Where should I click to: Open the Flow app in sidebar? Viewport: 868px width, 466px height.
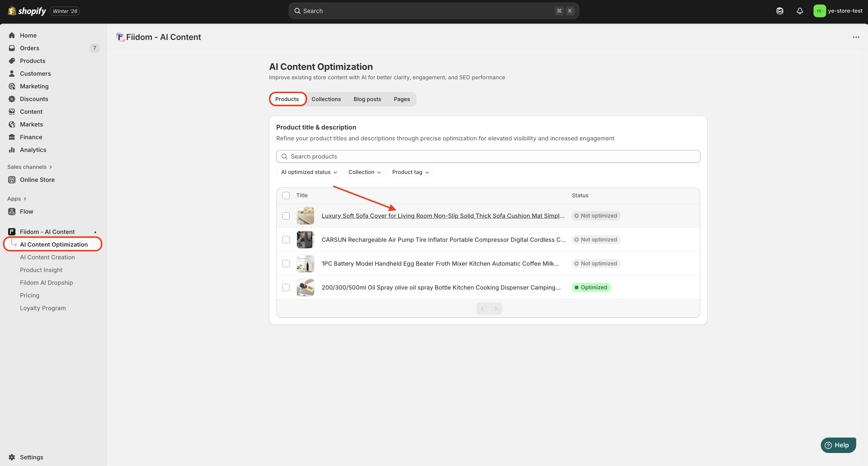coord(26,212)
